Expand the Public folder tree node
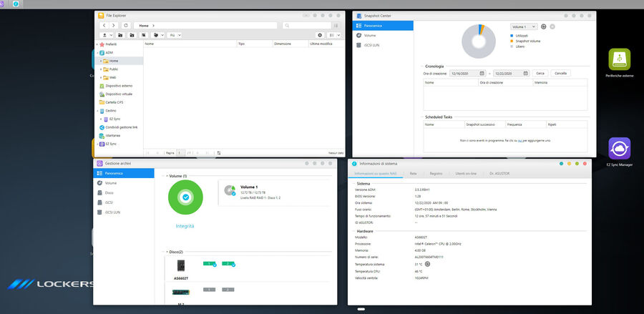The height and width of the screenshot is (314, 644). [x=100, y=69]
